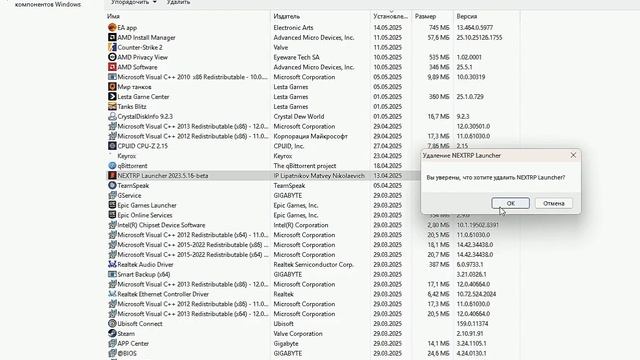This screenshot has width=640, height=360.
Task: Sort by the Размер column header
Action: (x=425, y=16)
